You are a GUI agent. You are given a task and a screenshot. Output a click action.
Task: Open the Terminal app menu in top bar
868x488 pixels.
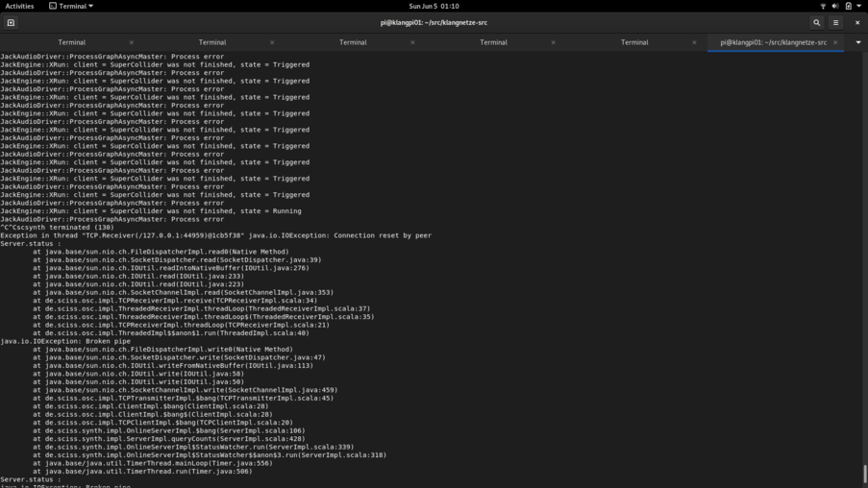point(71,6)
